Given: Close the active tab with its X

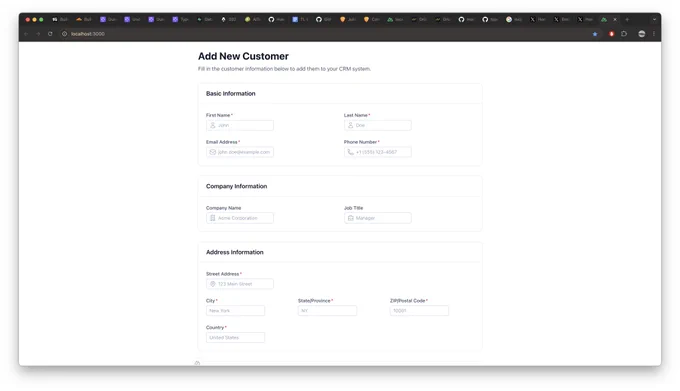Looking at the screenshot, I should point(615,20).
